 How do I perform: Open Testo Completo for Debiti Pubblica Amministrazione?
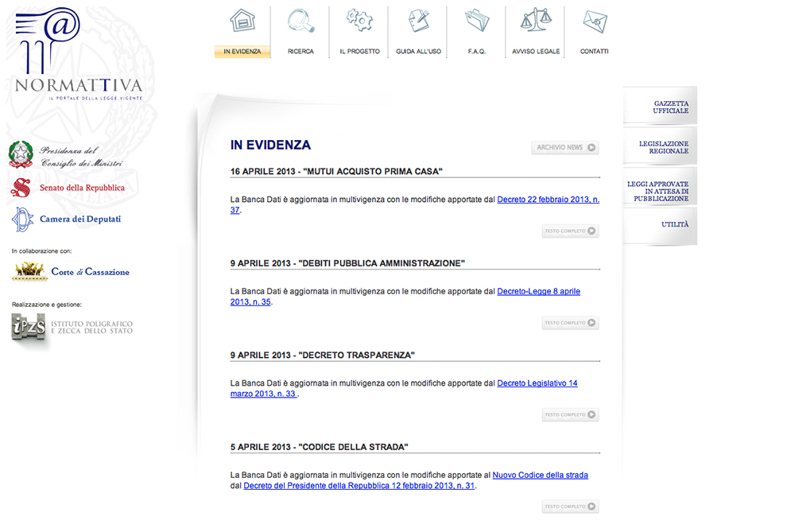coord(570,323)
